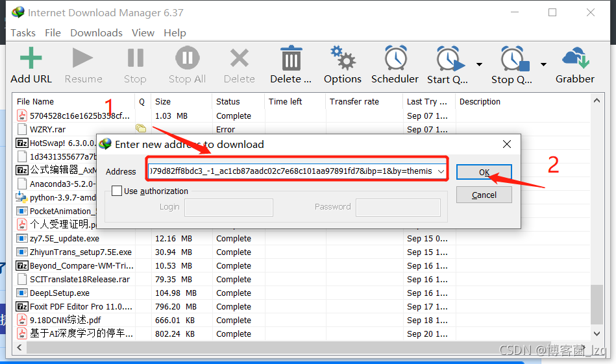Sort by the Size column header
Viewport: 616px width, 364px height.
(182, 102)
